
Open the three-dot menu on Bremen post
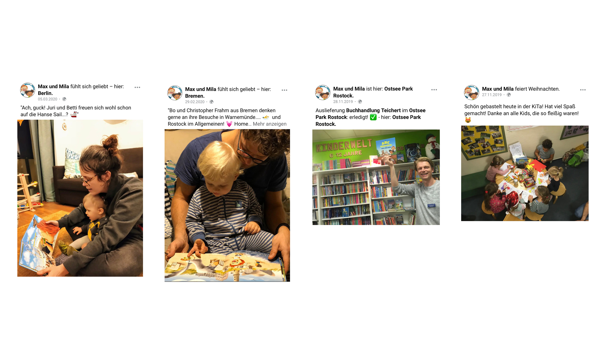[x=284, y=90]
